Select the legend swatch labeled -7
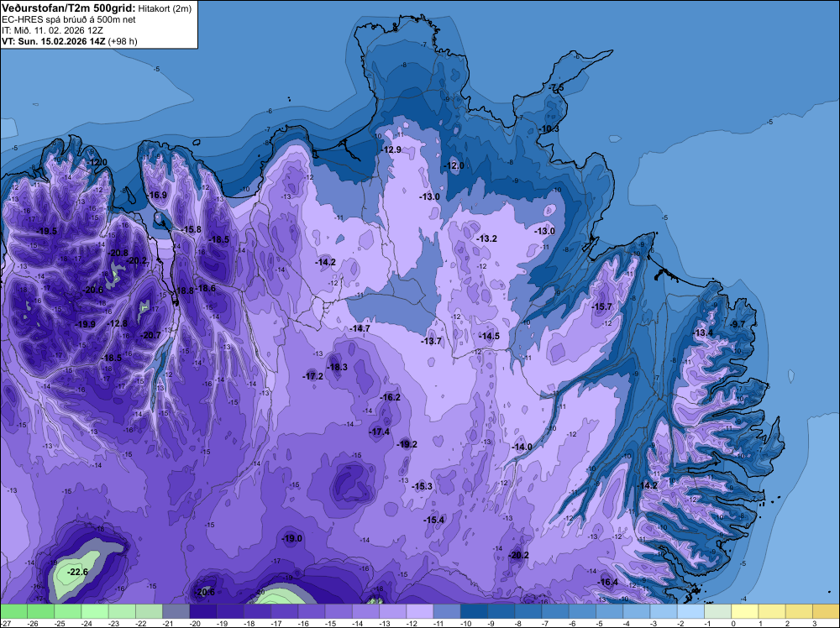840x628 pixels. pos(555,611)
